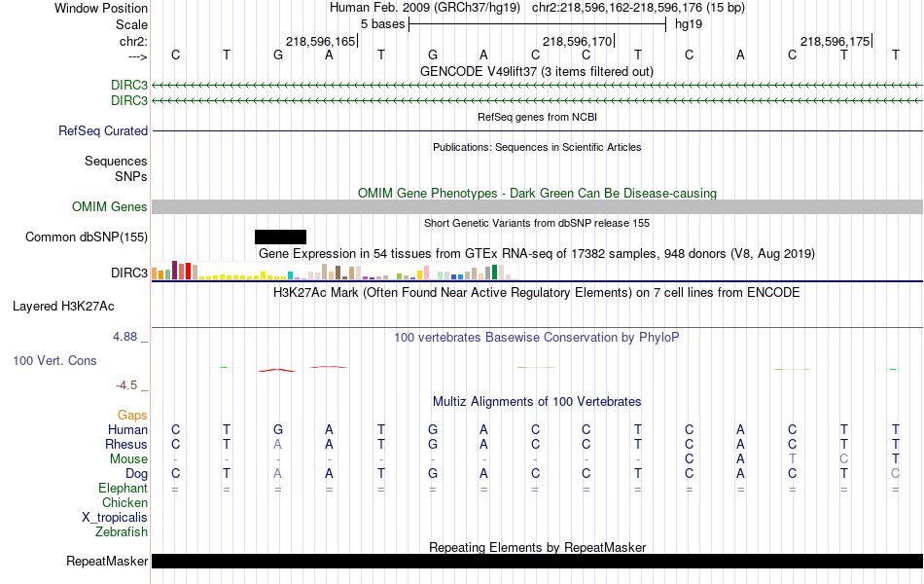Click the 'hg19' label beside the scale bar
924x584 pixels.
(689, 24)
